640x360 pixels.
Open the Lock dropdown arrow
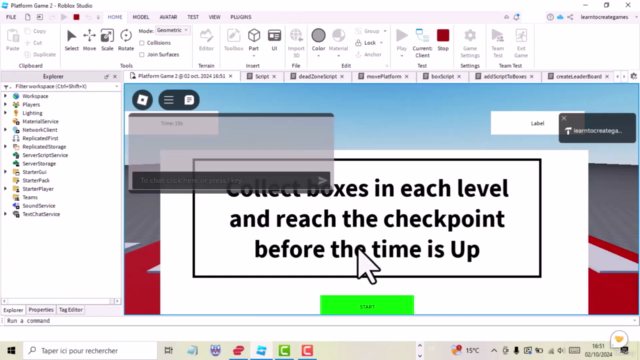click(381, 43)
